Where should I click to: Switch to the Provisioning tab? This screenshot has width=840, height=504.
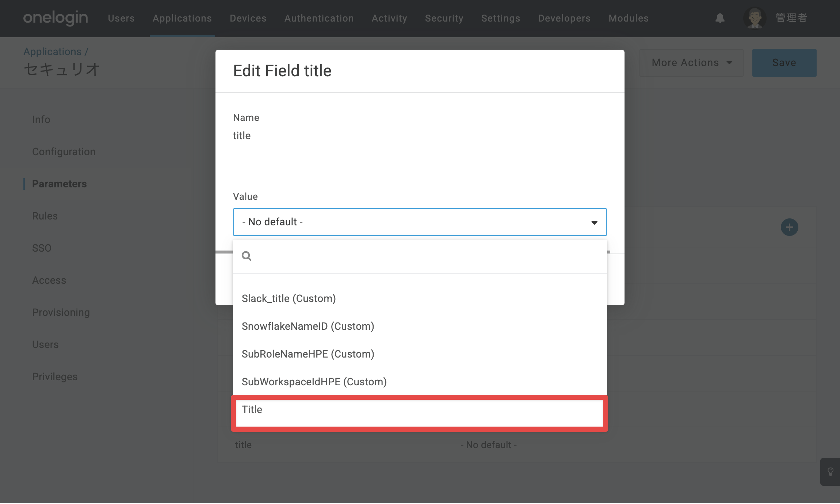(x=61, y=312)
